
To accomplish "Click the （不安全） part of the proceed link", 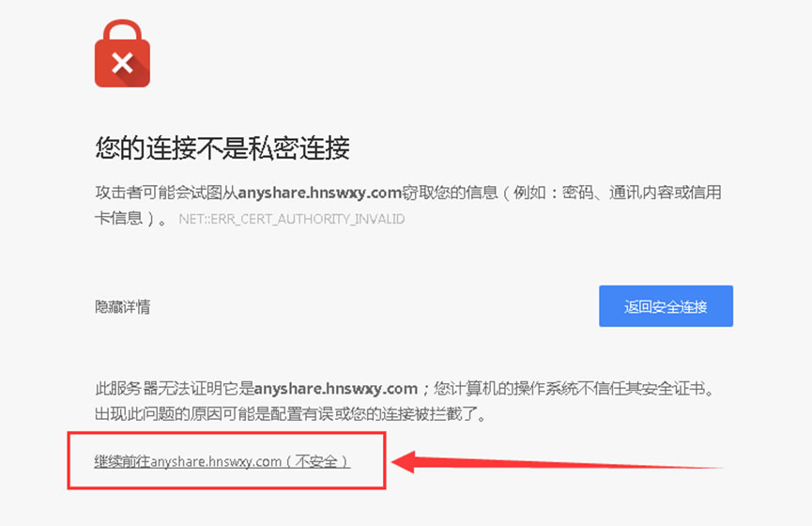I will click(x=318, y=461).
